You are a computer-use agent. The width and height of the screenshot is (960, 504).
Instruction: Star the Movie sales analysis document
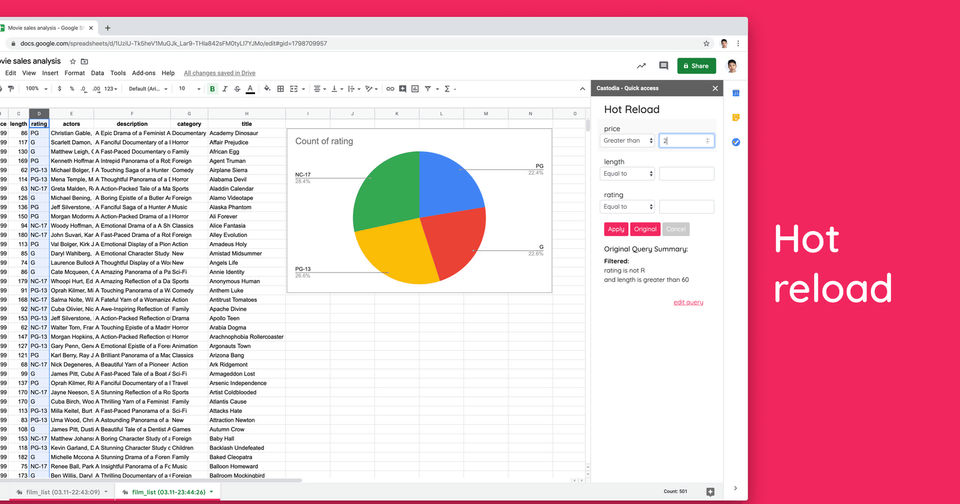[73, 61]
